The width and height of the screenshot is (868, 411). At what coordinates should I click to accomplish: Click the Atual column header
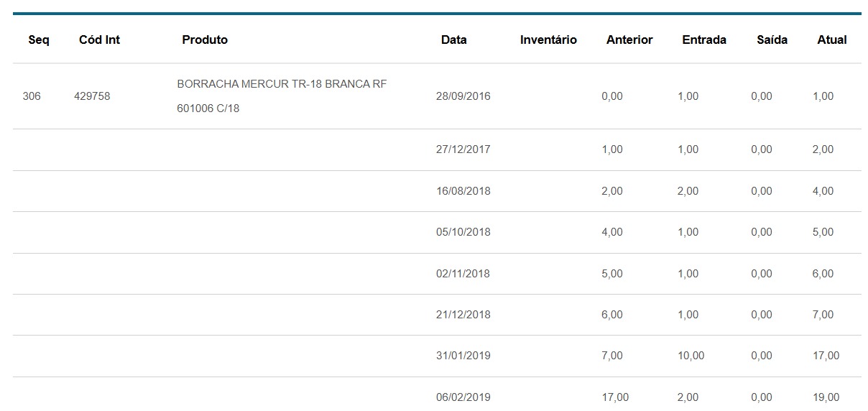coord(832,40)
